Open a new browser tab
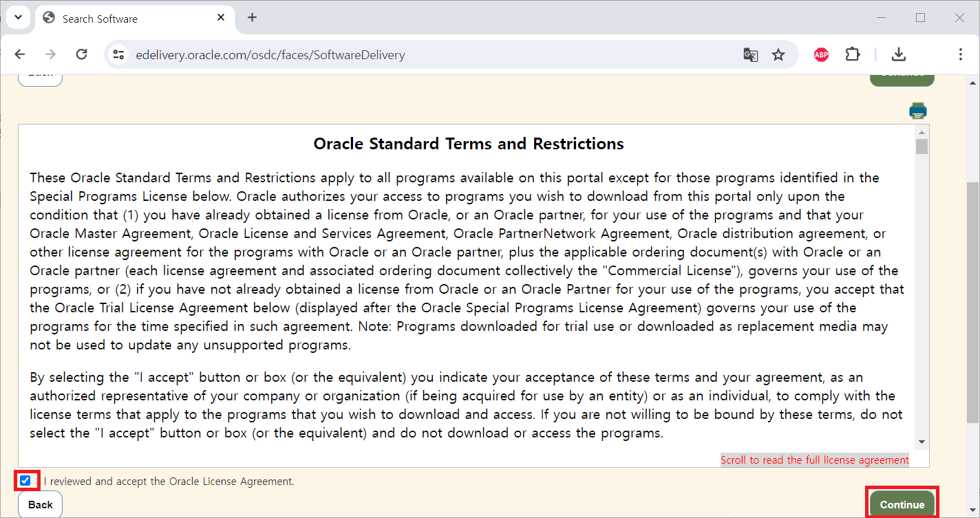 click(x=252, y=18)
